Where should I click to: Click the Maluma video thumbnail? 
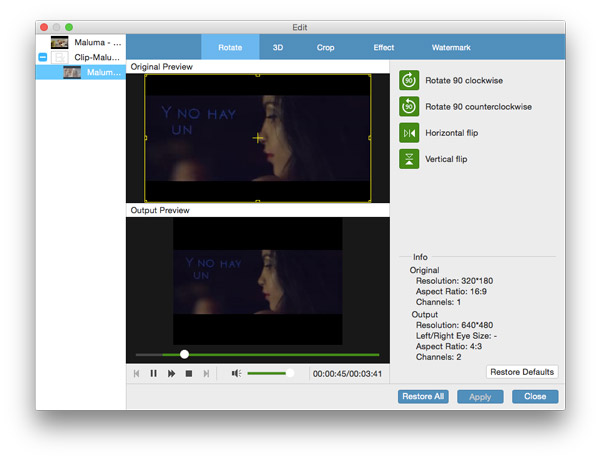(59, 42)
